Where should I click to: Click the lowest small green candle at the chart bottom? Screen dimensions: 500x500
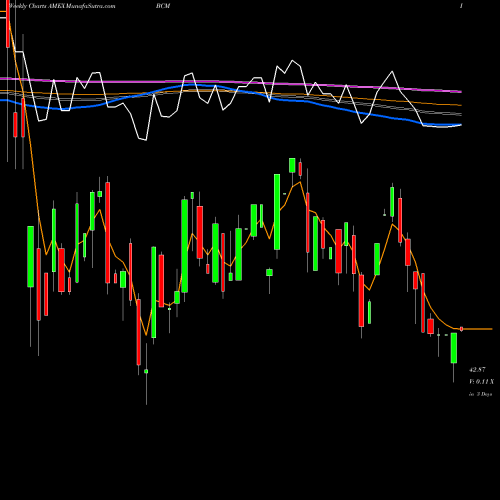point(146,371)
